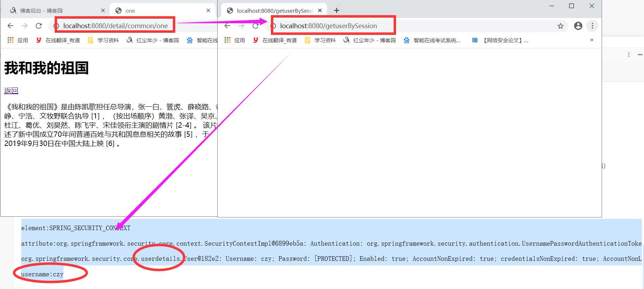Open 学习资料 bookmark folder in the "one" window
Screen dimensions: 644x289
[x=103, y=40]
